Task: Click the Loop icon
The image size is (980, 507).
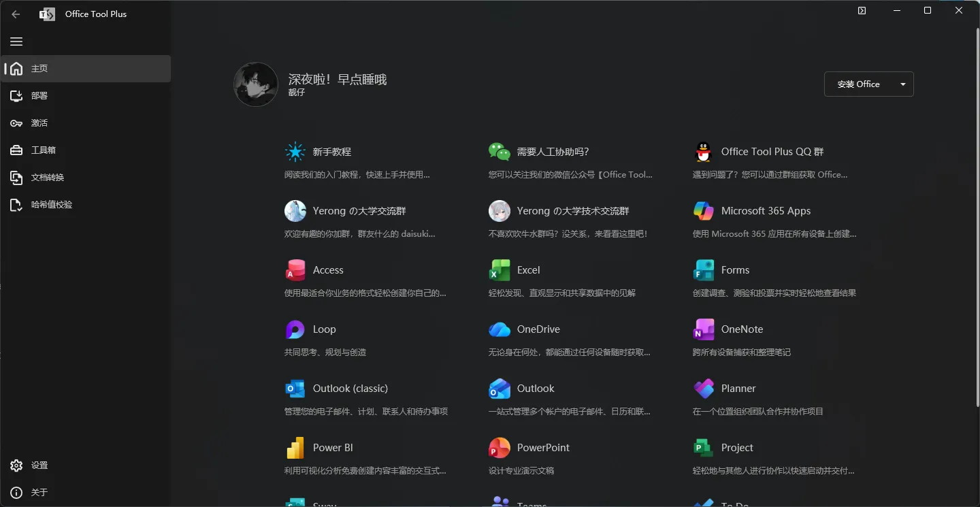Action: click(x=295, y=329)
